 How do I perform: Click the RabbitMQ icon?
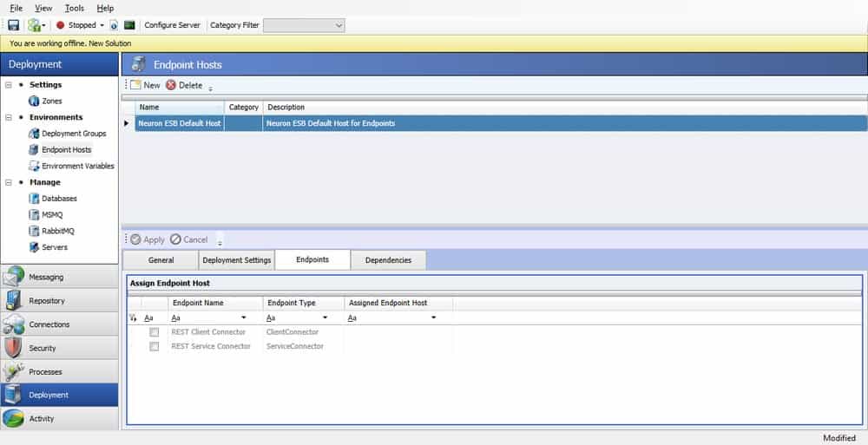[x=34, y=231]
